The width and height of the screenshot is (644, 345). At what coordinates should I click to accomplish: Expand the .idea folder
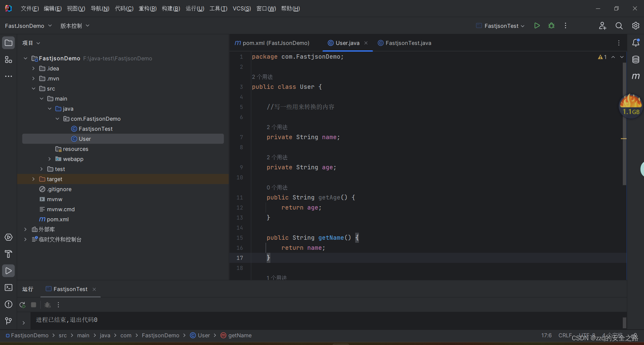(x=34, y=68)
